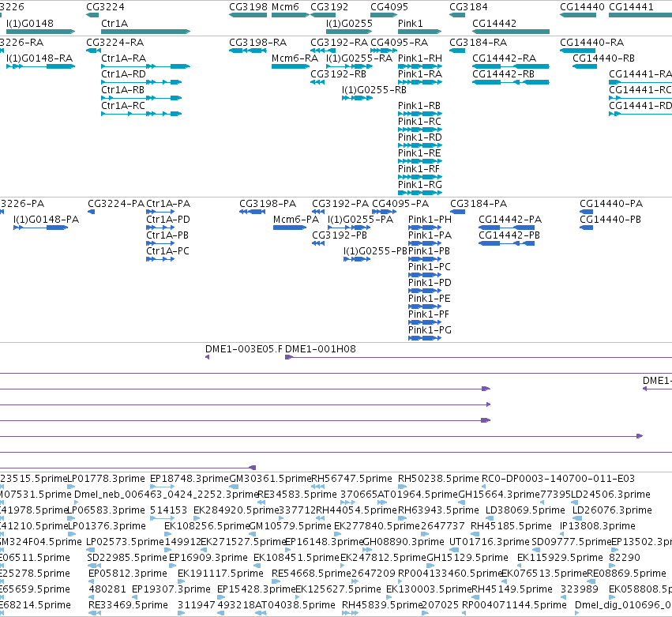The height and width of the screenshot is (617, 672).
Task: Select the Pink1-RE transcript label
Action: tap(419, 153)
